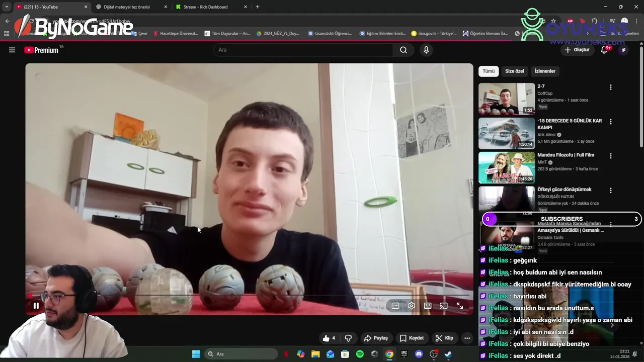Open the account avatar menu
Viewport: 644px width, 362px height.
tap(623, 50)
